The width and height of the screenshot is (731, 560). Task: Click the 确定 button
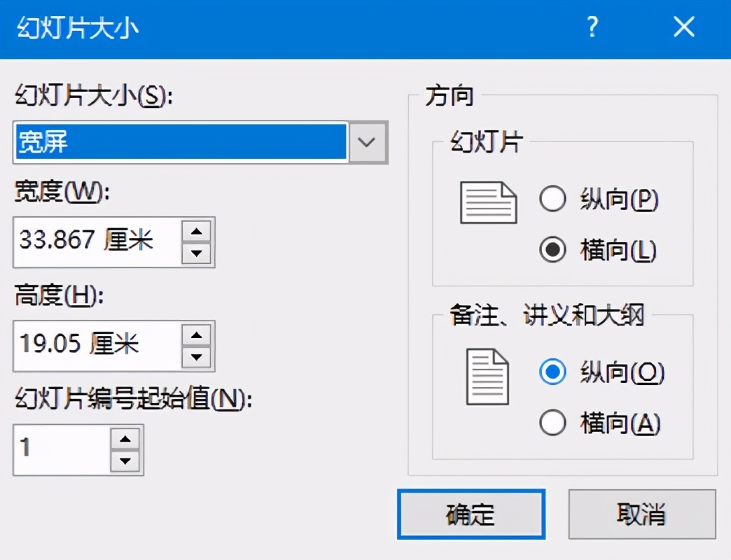point(471,514)
